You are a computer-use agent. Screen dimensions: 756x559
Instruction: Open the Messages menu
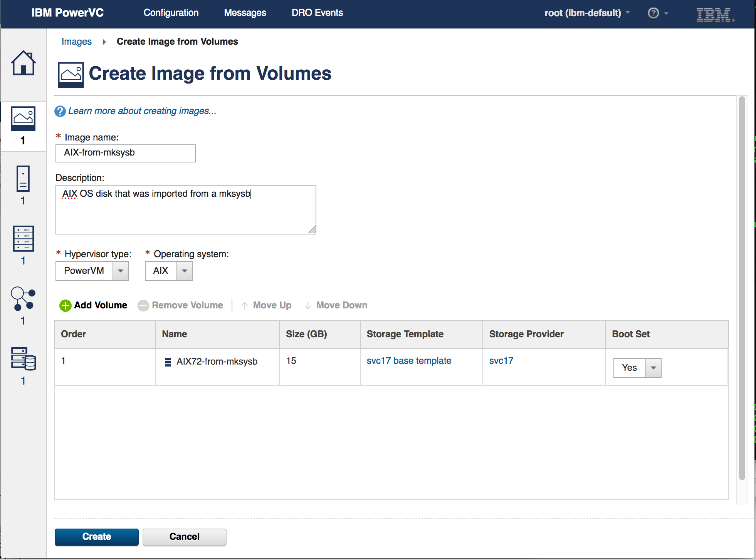point(245,13)
